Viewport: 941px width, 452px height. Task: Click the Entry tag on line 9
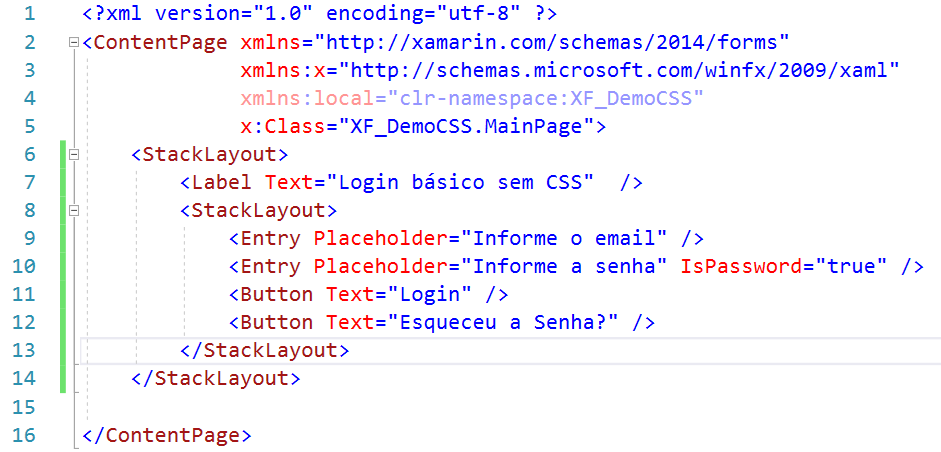271,239
